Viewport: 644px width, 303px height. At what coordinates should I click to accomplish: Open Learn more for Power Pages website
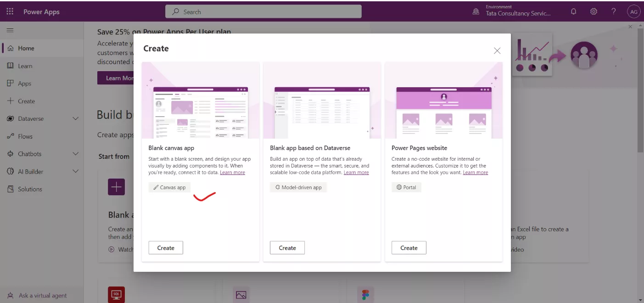(476, 172)
